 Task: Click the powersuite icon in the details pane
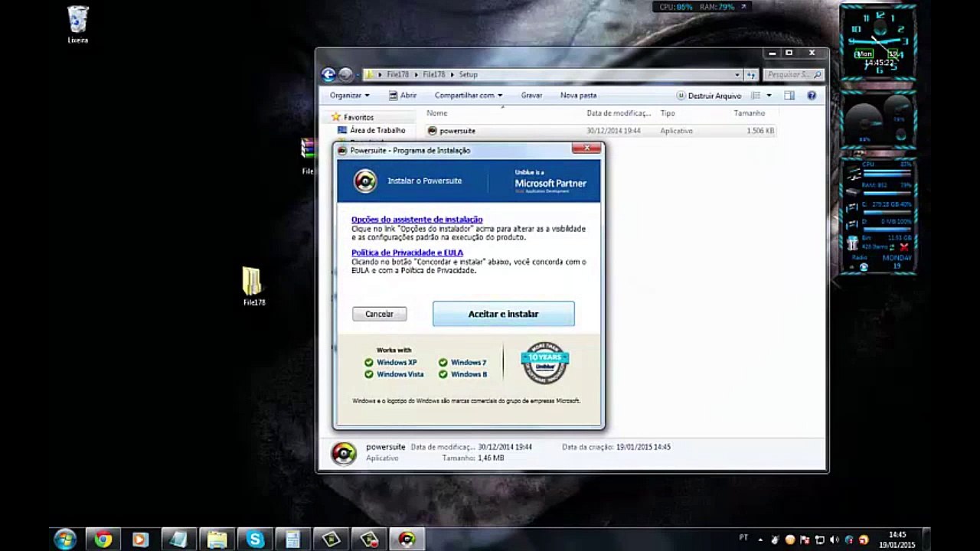343,453
